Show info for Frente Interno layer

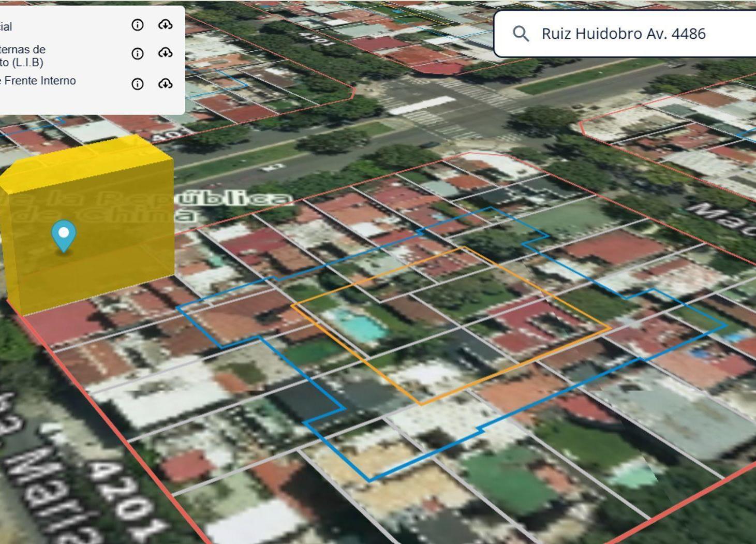137,84
